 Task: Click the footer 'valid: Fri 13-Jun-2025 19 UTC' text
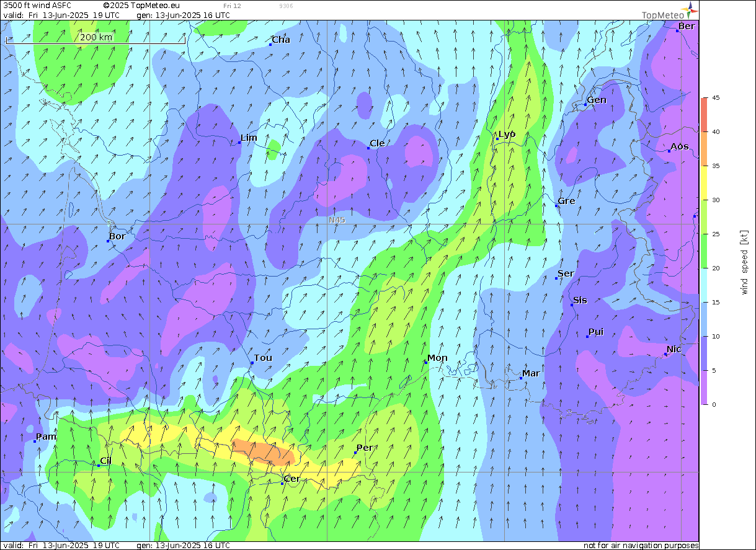click(62, 546)
